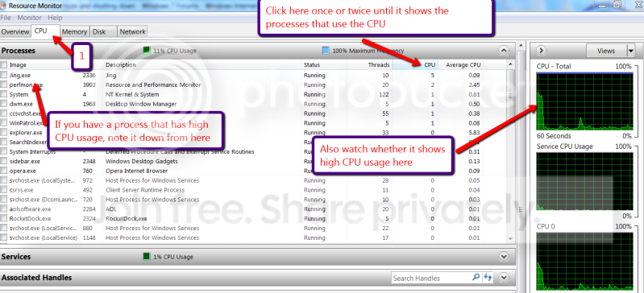Click the blue Maximum Frequency indicator square
Screen dimensions: 644x293
coord(326,51)
